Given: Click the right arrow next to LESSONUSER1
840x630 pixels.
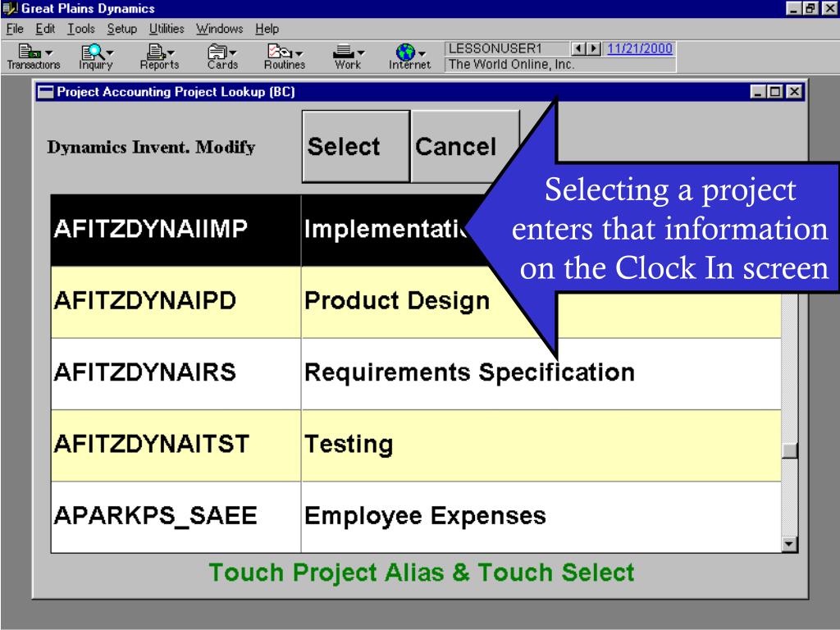Looking at the screenshot, I should coord(593,48).
